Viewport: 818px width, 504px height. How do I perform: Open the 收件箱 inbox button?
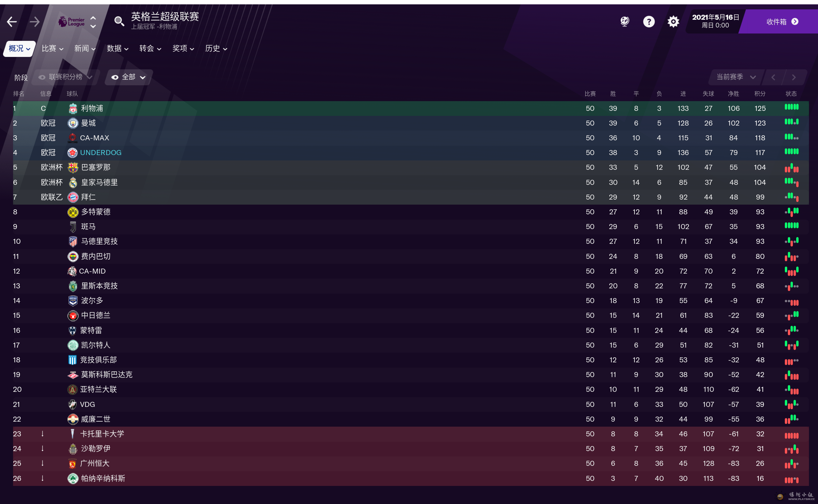click(781, 22)
